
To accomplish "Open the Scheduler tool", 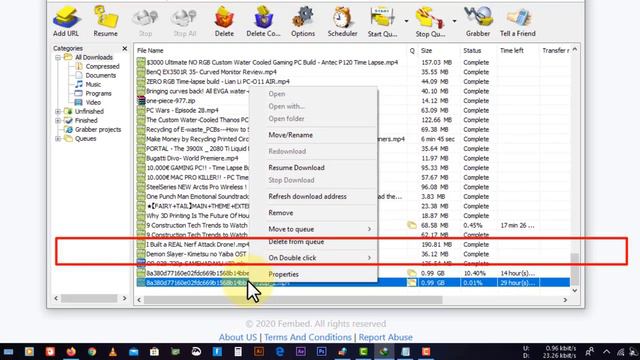I will [342, 22].
